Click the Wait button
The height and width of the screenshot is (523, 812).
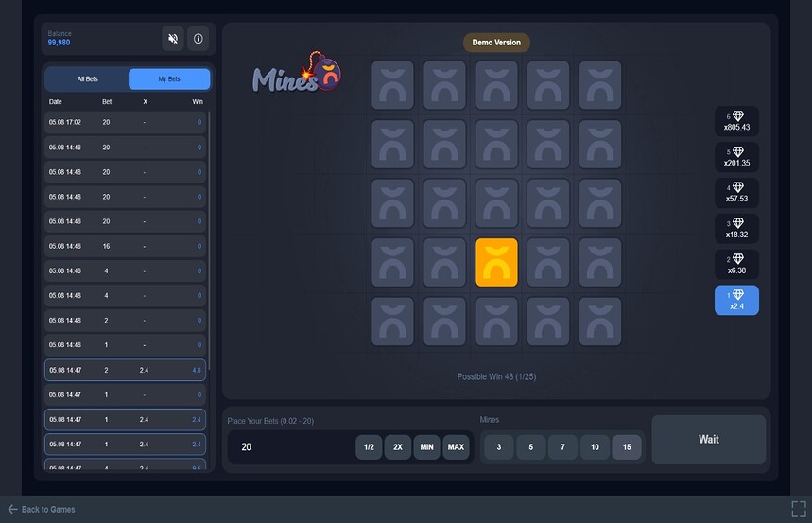pos(708,440)
